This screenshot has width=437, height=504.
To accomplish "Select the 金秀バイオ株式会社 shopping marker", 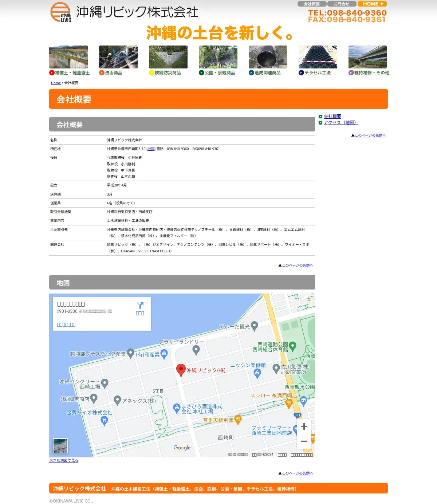I will click(104, 421).
